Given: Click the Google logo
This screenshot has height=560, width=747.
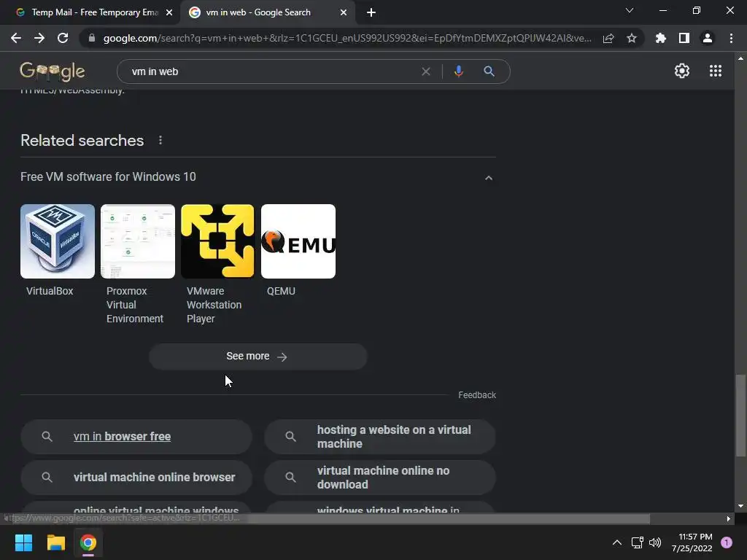Looking at the screenshot, I should (53, 71).
